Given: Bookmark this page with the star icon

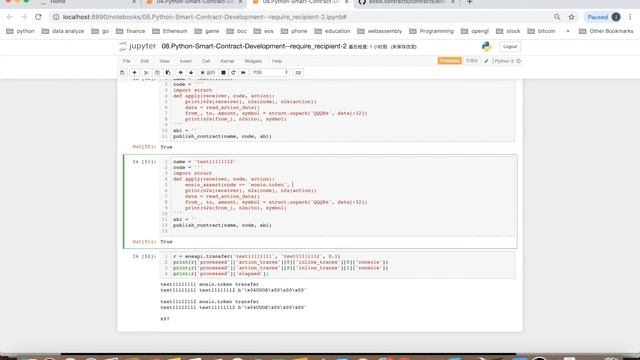Looking at the screenshot, I should tap(571, 17).
